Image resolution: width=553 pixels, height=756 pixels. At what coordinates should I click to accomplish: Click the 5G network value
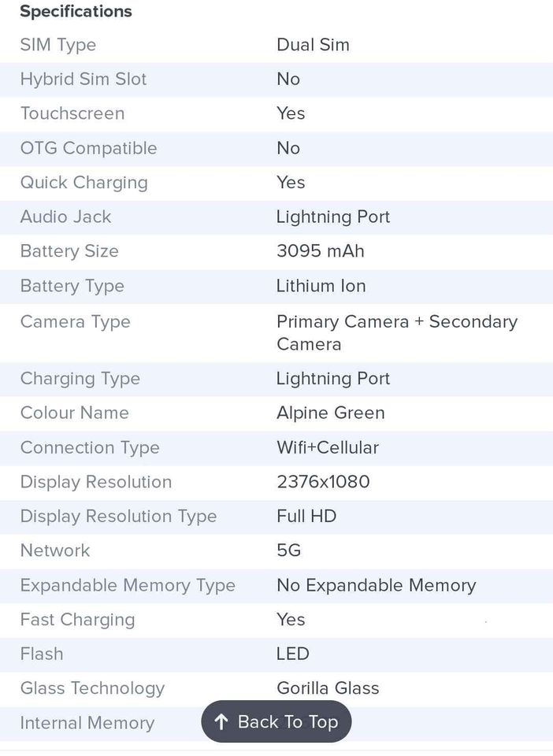pyautogui.click(x=289, y=550)
